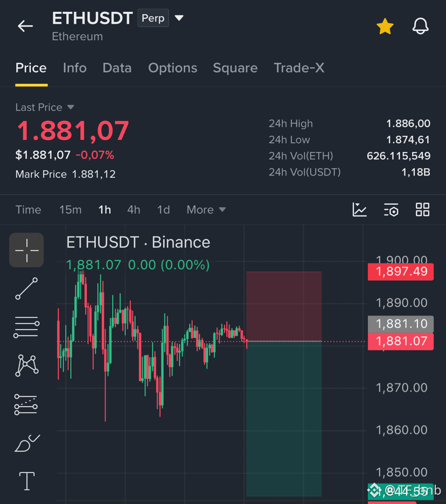Click the 1,897.49 stop price label
The height and width of the screenshot is (504, 446).
[401, 272]
